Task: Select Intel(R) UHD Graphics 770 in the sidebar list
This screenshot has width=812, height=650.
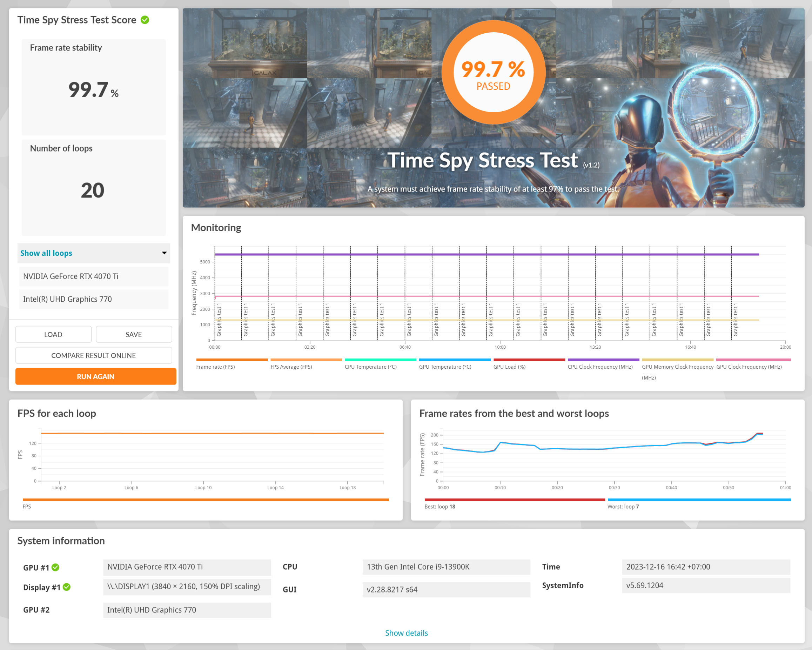Action: 94,299
